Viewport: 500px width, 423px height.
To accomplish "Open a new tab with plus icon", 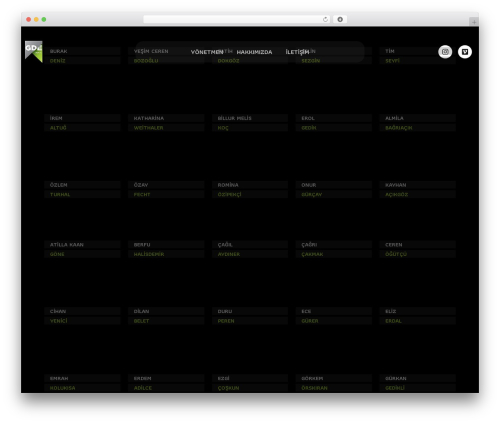I will coord(474,22).
